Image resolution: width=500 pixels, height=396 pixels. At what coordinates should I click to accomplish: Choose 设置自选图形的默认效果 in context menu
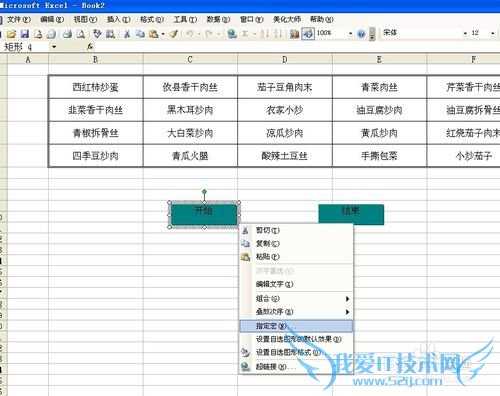click(x=296, y=339)
